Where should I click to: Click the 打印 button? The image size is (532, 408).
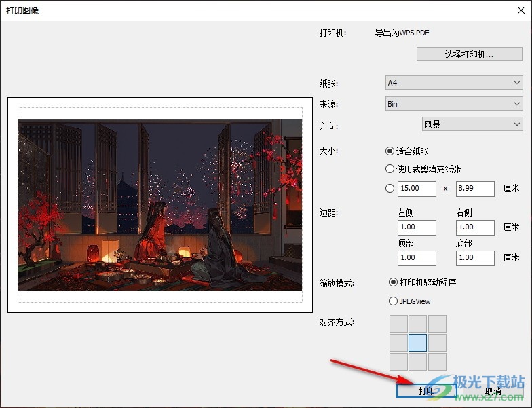pyautogui.click(x=426, y=391)
